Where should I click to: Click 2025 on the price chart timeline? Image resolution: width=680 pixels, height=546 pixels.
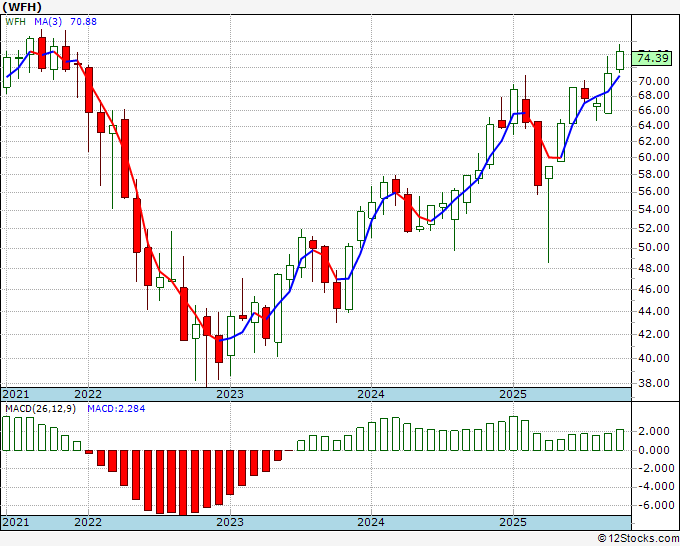click(x=513, y=394)
